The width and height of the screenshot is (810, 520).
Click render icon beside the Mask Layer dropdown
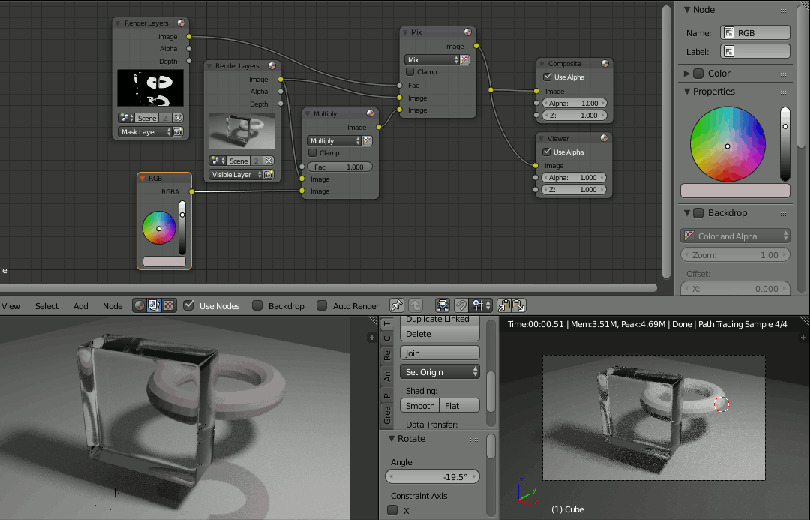click(x=178, y=132)
